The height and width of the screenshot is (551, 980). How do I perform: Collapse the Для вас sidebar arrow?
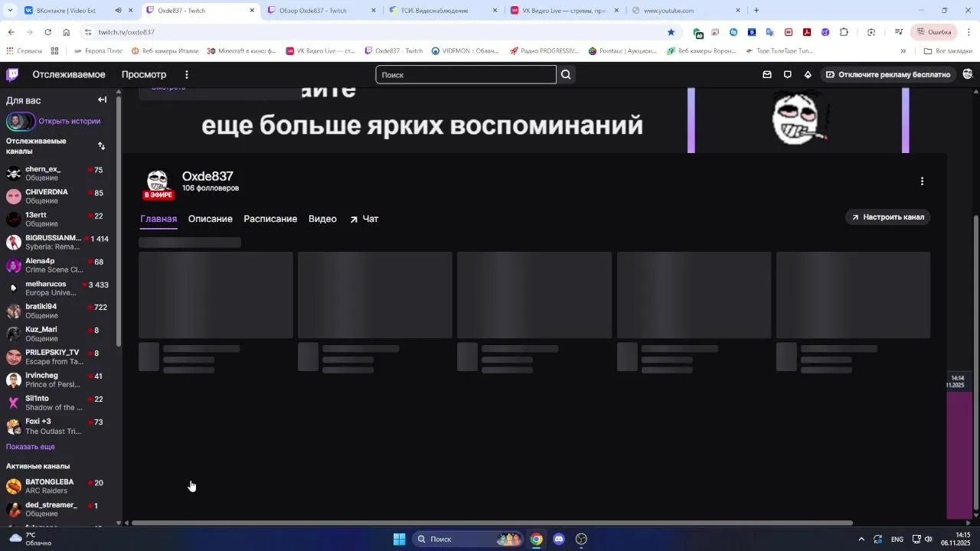[102, 100]
